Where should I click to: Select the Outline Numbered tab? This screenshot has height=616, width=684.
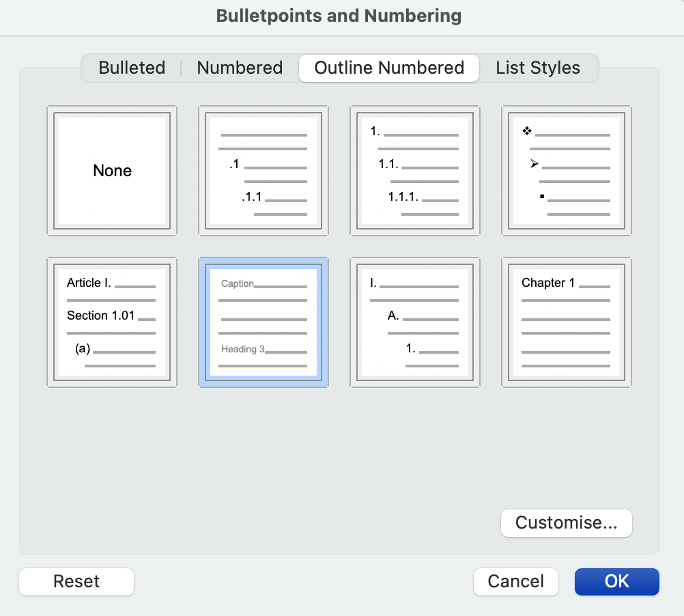389,68
